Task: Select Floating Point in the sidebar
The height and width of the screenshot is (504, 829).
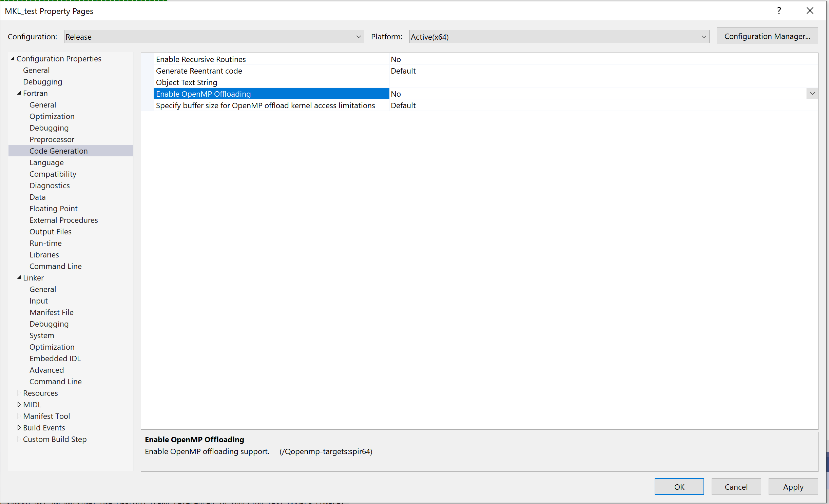Action: click(53, 208)
